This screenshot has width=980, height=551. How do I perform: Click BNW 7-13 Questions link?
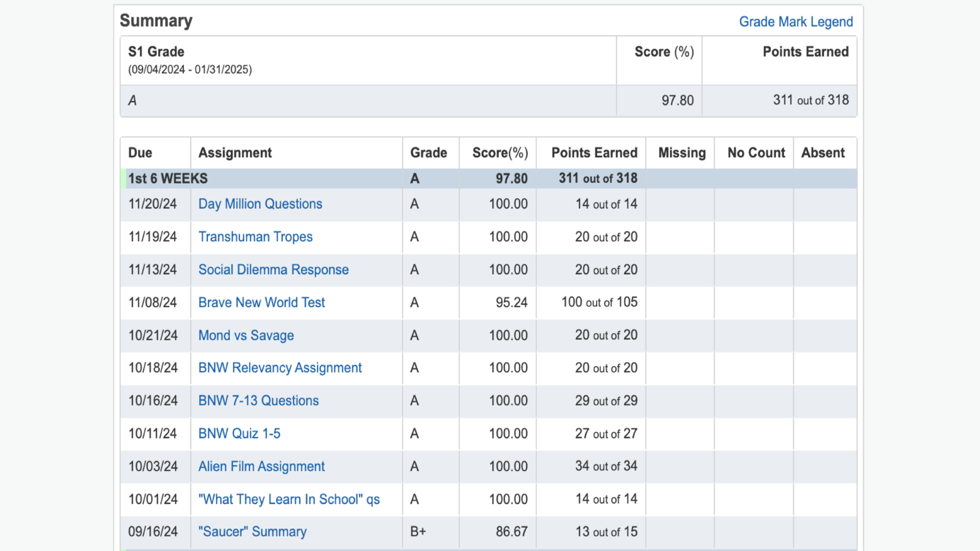point(258,401)
